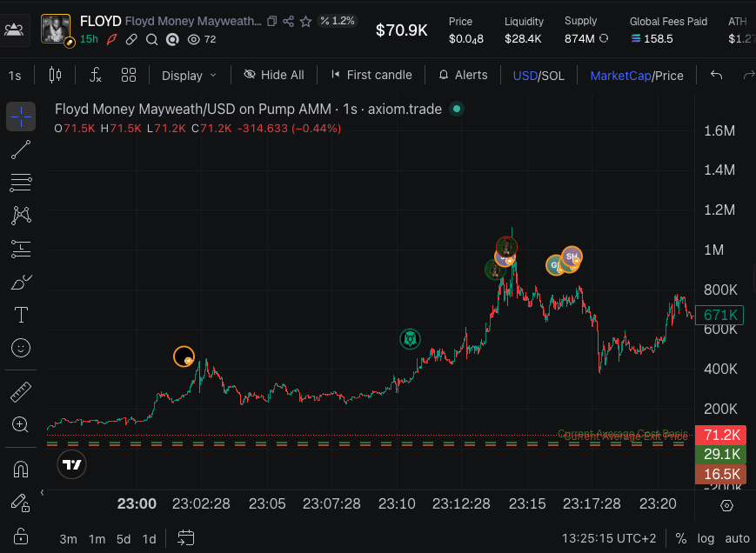Open the 1s timeframe selector
756x553 pixels.
point(15,76)
